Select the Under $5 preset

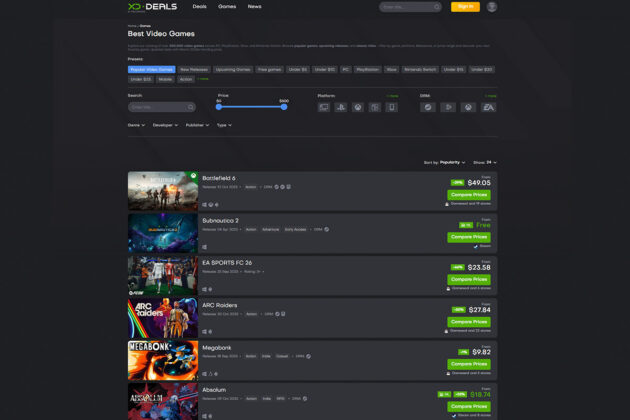(298, 70)
